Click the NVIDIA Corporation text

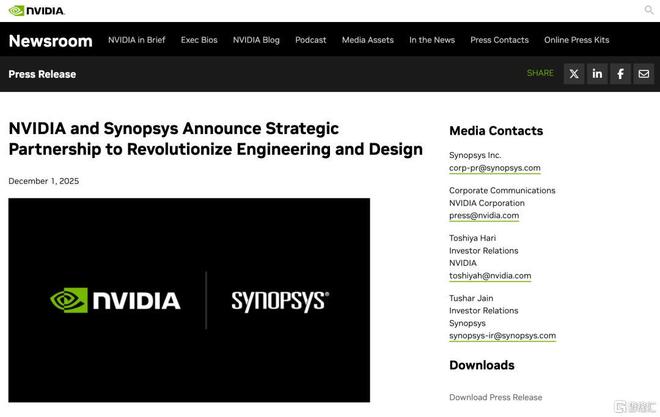point(487,203)
